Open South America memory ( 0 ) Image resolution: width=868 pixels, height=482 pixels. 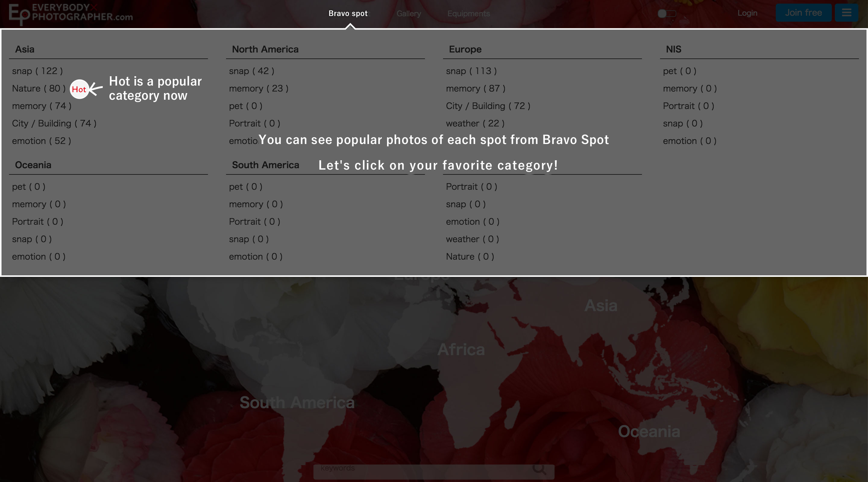tap(256, 205)
